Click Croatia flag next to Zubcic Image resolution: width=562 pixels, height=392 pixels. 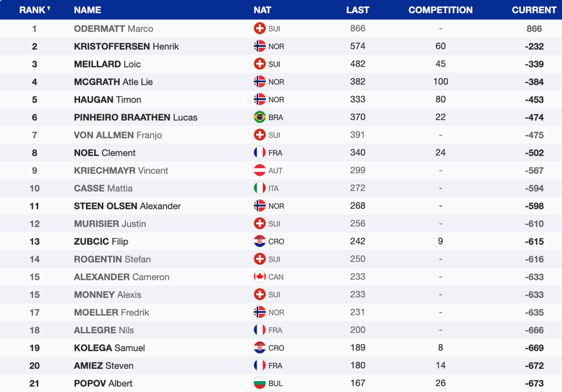tap(259, 242)
